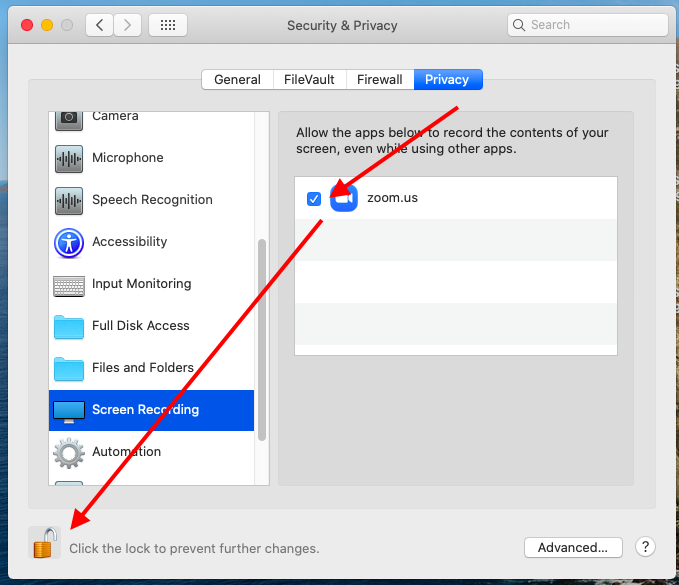Switch to the FileVault tab
Image resolution: width=679 pixels, height=585 pixels.
coord(309,80)
